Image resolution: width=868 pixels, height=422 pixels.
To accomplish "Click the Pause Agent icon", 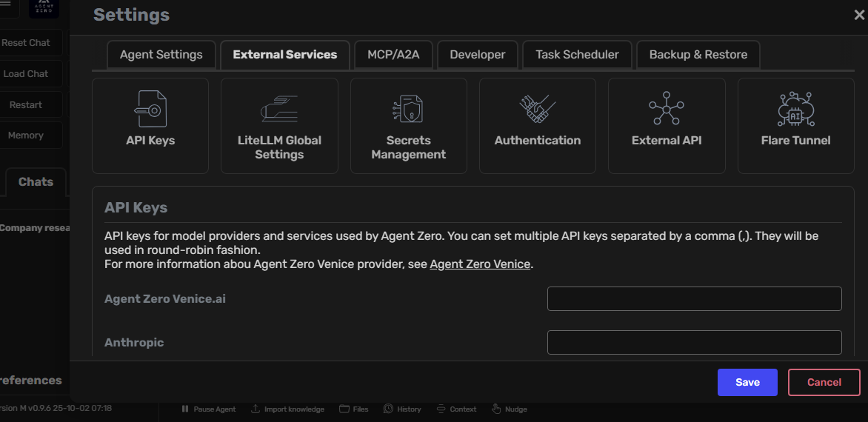I will pos(186,409).
